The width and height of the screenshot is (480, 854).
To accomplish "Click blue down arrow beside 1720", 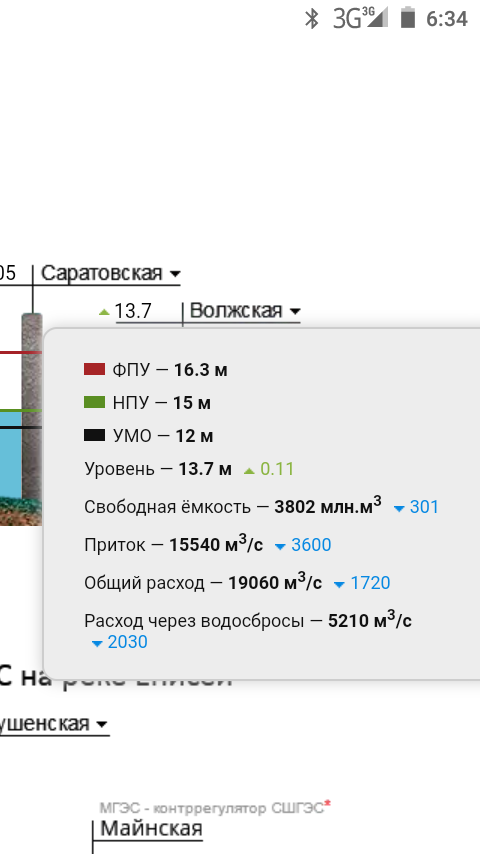I will click(x=339, y=585).
